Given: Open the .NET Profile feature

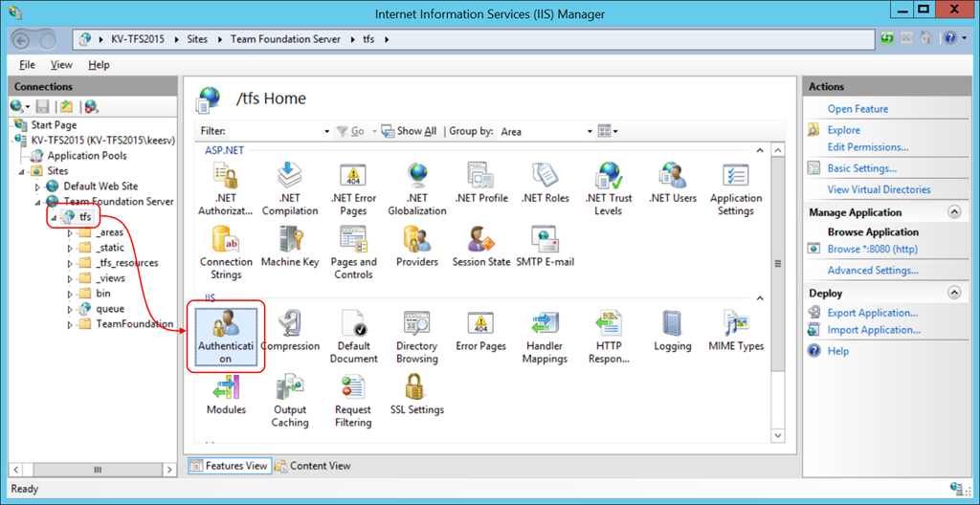Looking at the screenshot, I should pos(481,182).
